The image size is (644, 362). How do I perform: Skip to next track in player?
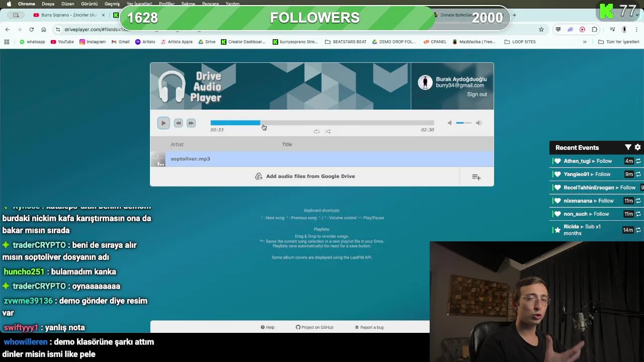coord(191,123)
